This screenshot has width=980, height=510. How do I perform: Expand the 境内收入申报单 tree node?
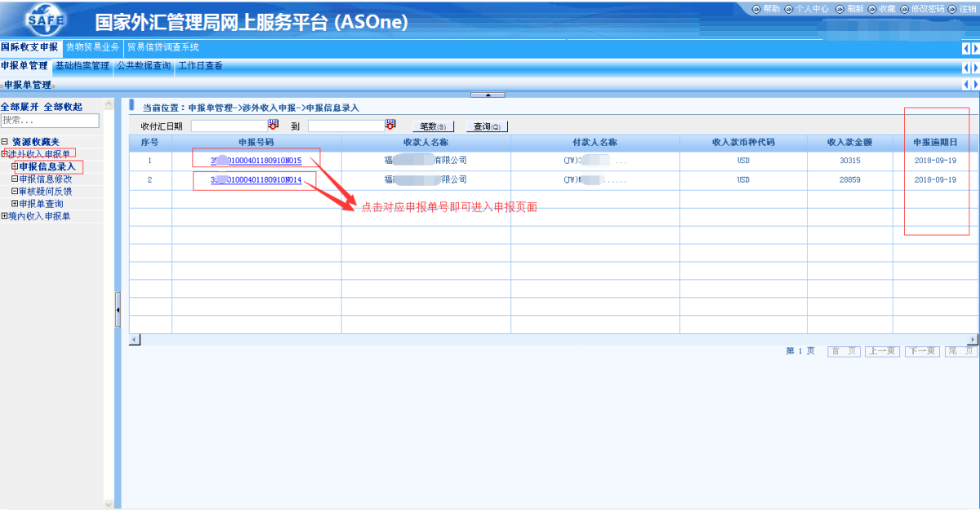[x=4, y=216]
